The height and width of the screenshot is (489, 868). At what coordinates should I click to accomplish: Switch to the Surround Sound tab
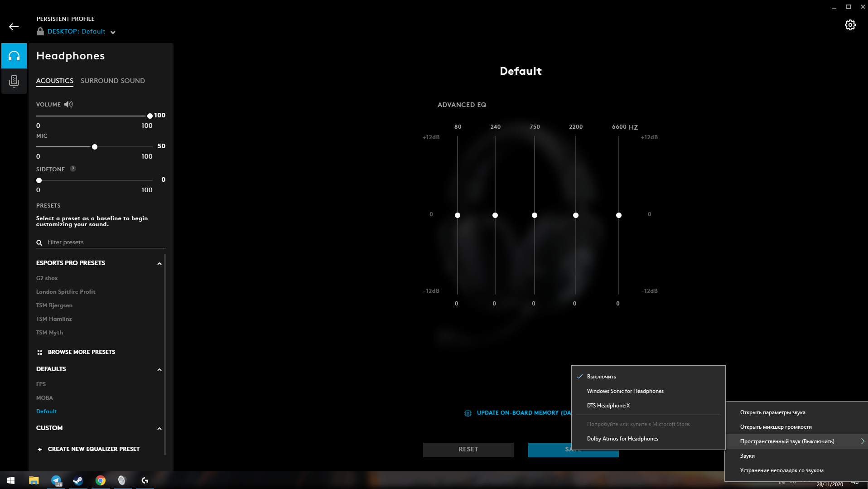pyautogui.click(x=113, y=81)
